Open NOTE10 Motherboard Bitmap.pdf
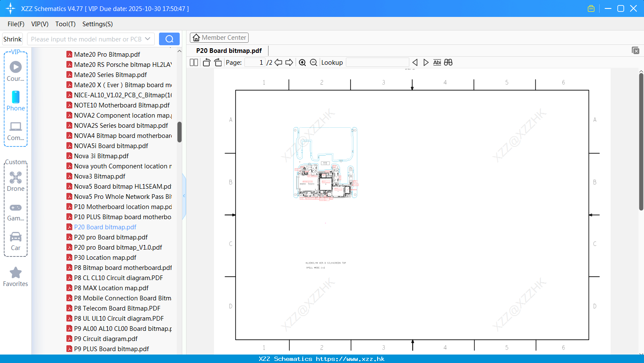644x363 pixels. 118,105
